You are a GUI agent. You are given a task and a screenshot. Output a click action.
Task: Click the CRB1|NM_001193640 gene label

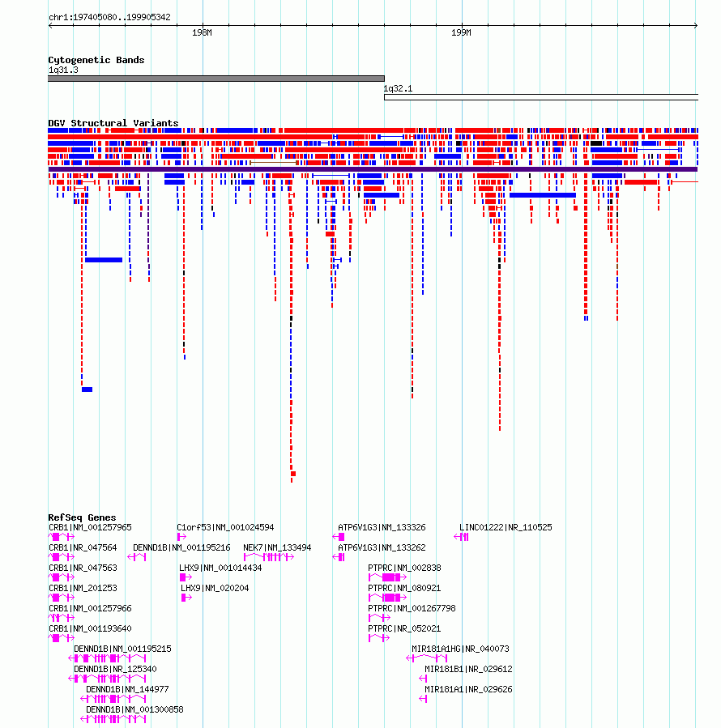click(x=90, y=628)
